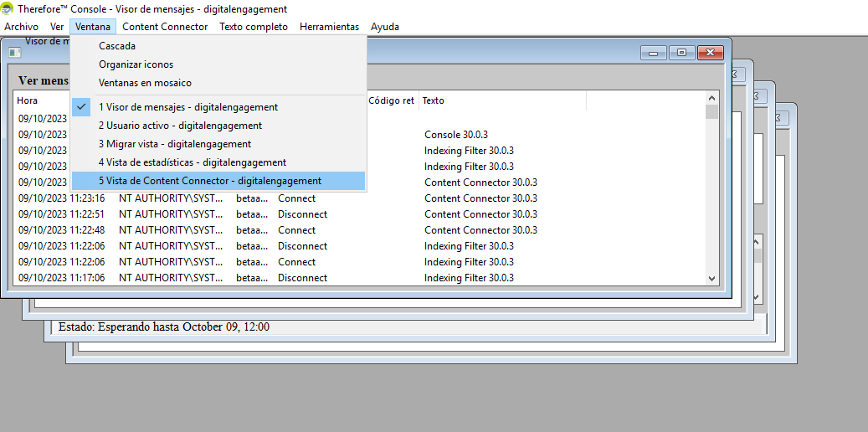Open the Herramientas menu

(x=330, y=27)
